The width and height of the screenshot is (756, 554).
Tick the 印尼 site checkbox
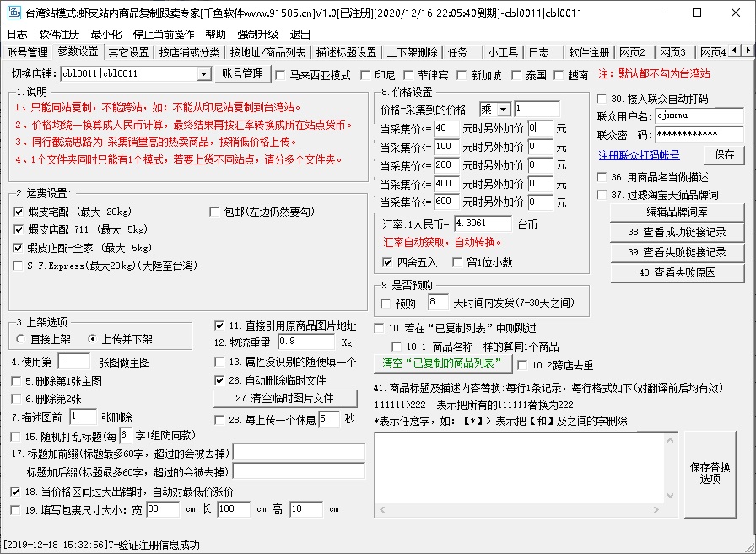coord(365,75)
